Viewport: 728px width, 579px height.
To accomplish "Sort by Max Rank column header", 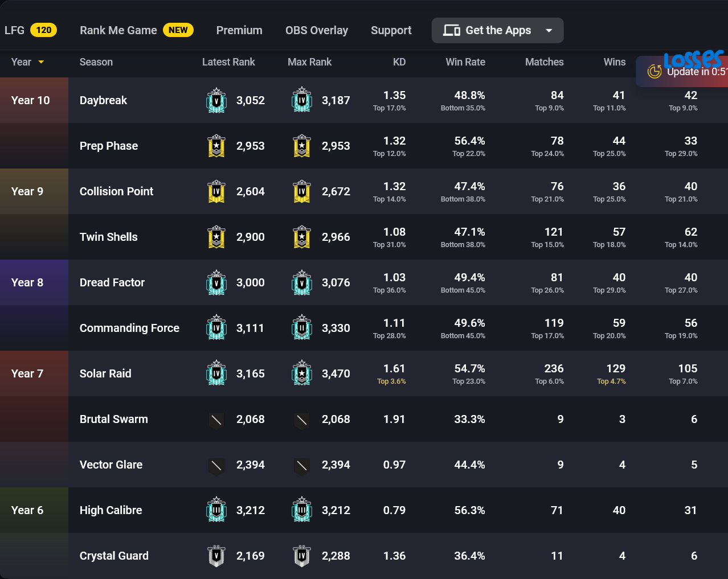I will 309,62.
